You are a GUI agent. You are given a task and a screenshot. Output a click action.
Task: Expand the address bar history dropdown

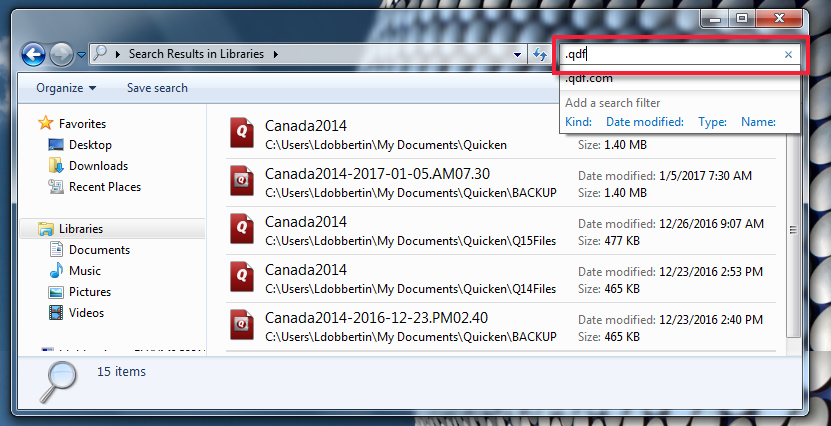coord(517,54)
